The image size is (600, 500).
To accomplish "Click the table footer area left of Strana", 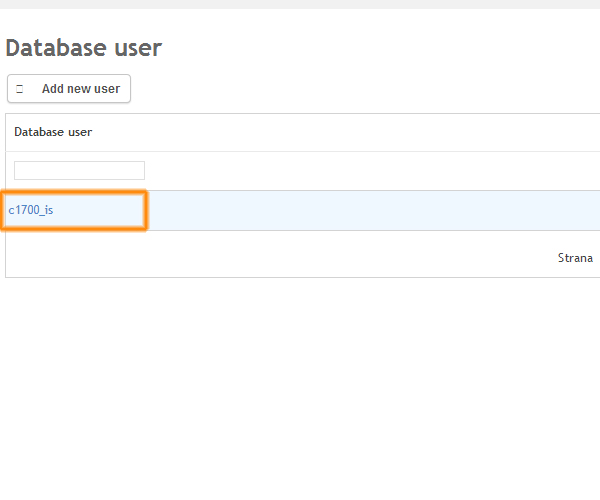I will click(280, 257).
